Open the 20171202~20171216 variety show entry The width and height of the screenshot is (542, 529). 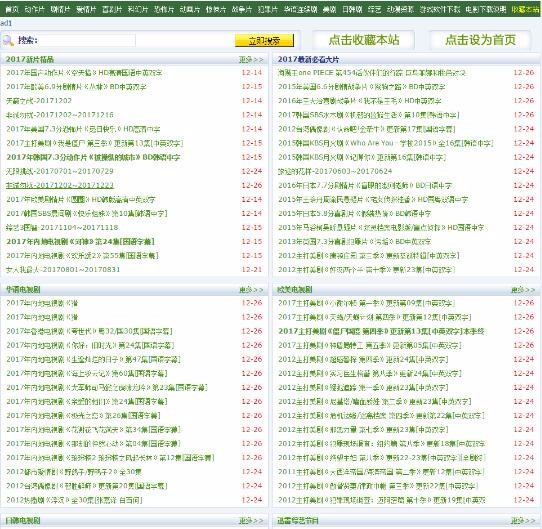point(59,115)
